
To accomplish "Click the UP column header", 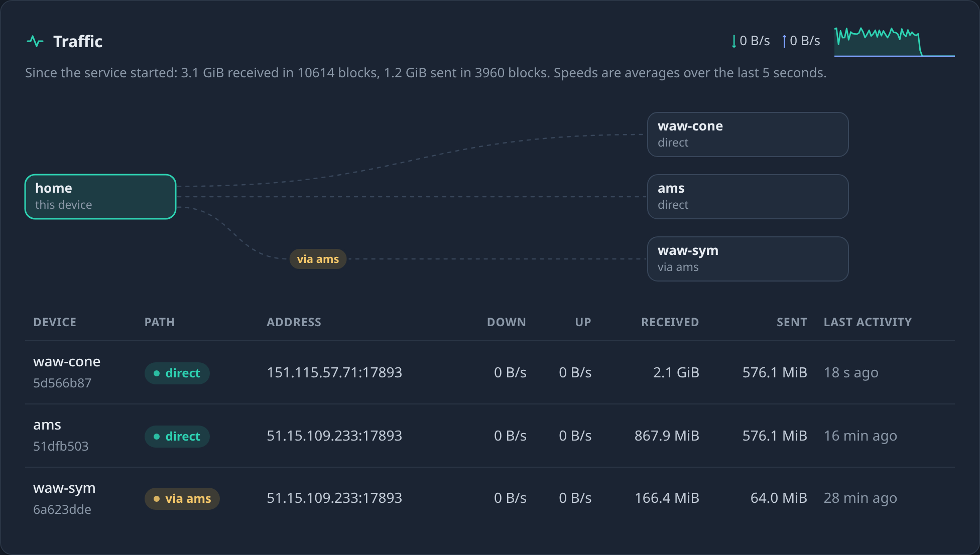I will pos(583,322).
